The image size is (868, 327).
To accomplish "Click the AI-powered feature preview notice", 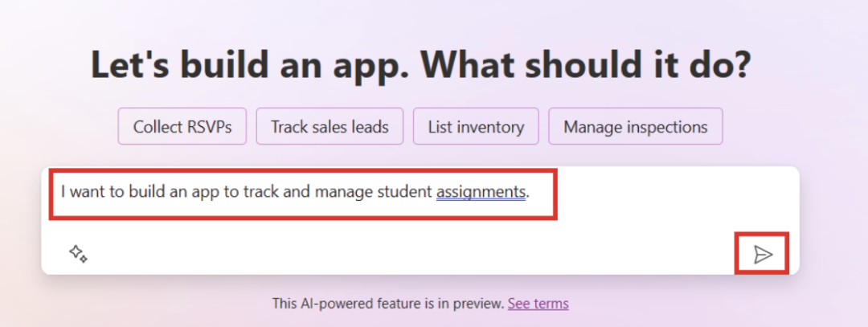I will pyautogui.click(x=387, y=304).
